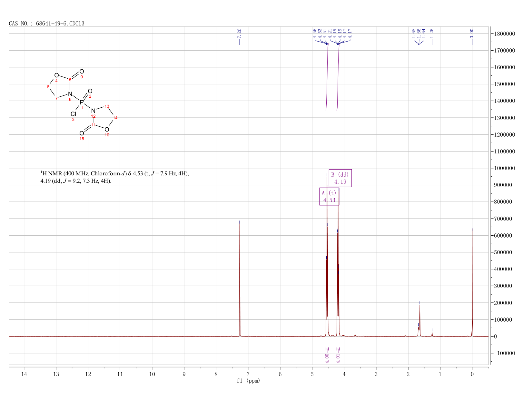Select the 1.66 peak label at top
The width and height of the screenshot is (532, 411).
pyautogui.click(x=419, y=33)
